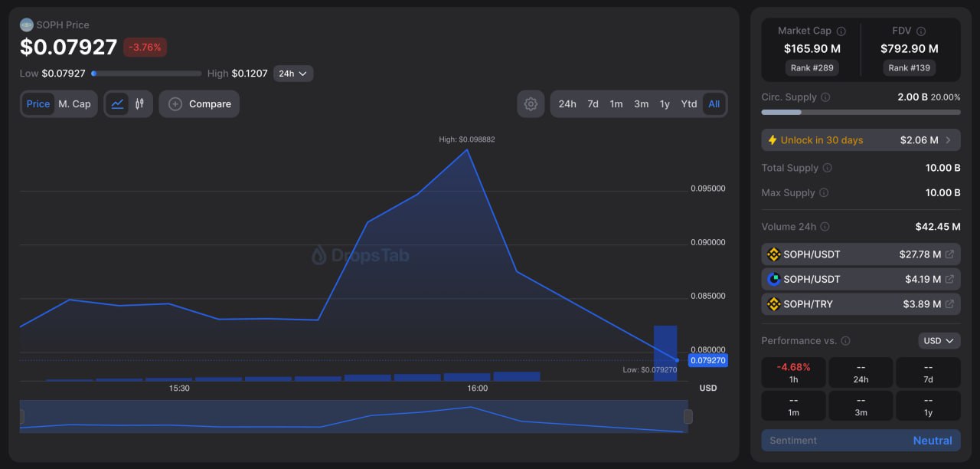This screenshot has height=469, width=980.
Task: Grab left handle of chart range navigator
Action: pyautogui.click(x=21, y=416)
